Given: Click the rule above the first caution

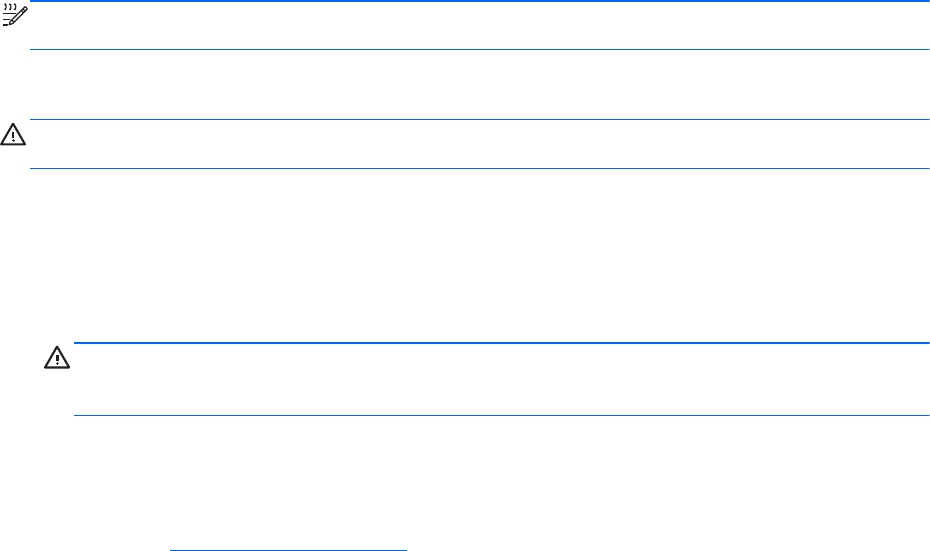Looking at the screenshot, I should pyautogui.click(x=480, y=120).
